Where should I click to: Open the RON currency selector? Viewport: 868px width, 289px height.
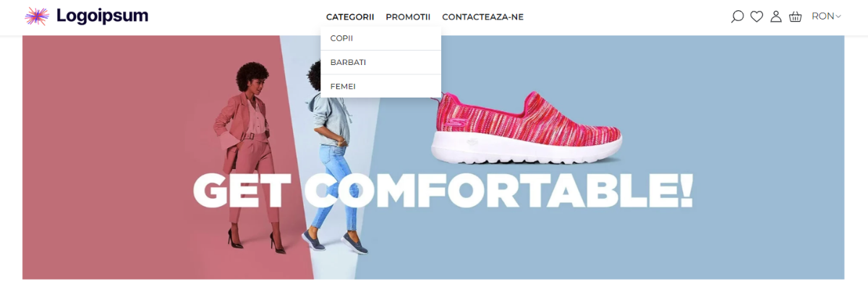[827, 16]
